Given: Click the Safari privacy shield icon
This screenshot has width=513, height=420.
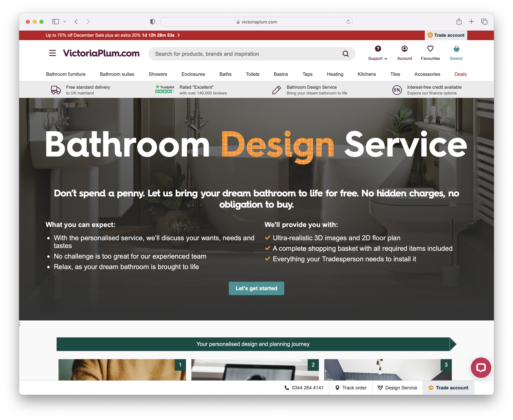Looking at the screenshot, I should point(152,22).
